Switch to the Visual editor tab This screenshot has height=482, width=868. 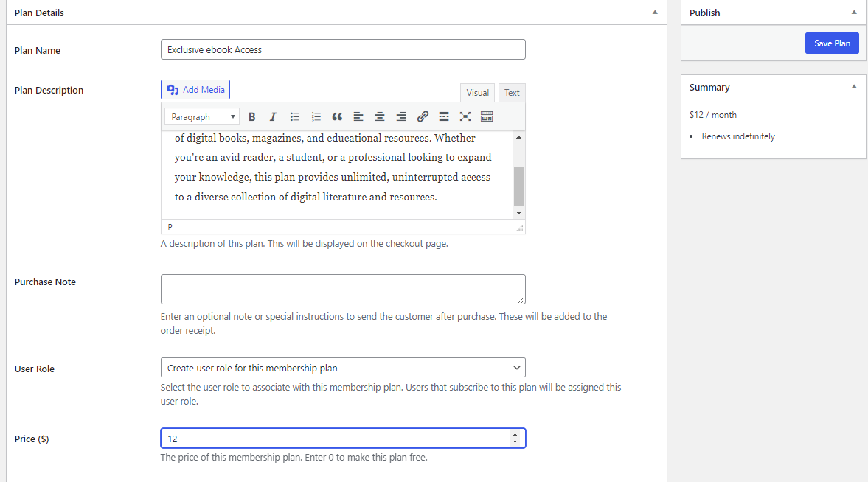477,93
